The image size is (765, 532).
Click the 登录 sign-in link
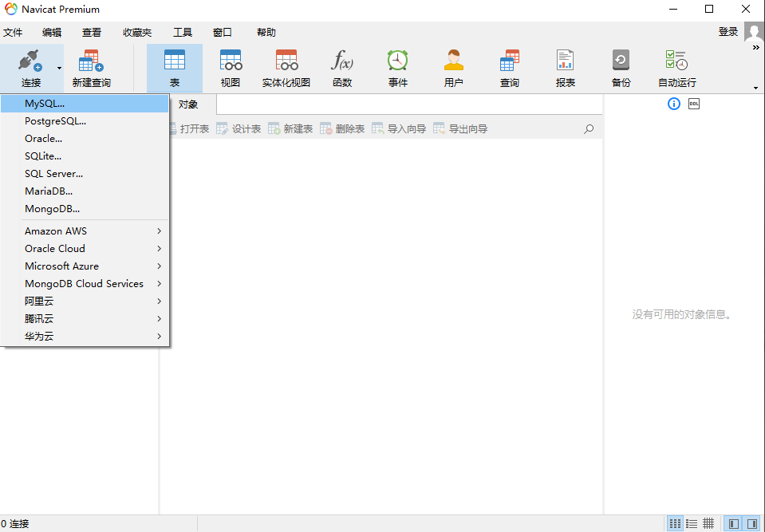(728, 32)
